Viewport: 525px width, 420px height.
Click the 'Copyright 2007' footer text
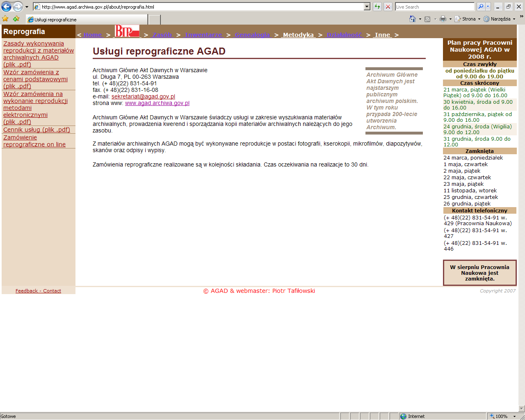click(498, 291)
